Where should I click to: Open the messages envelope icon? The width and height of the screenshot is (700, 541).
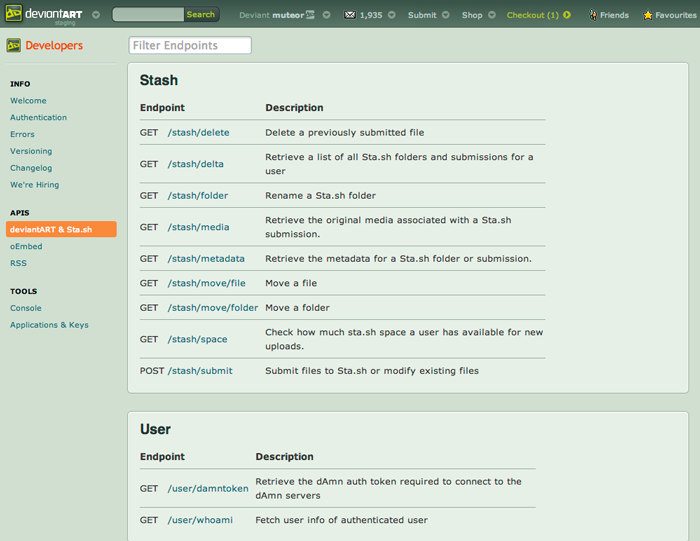point(350,15)
